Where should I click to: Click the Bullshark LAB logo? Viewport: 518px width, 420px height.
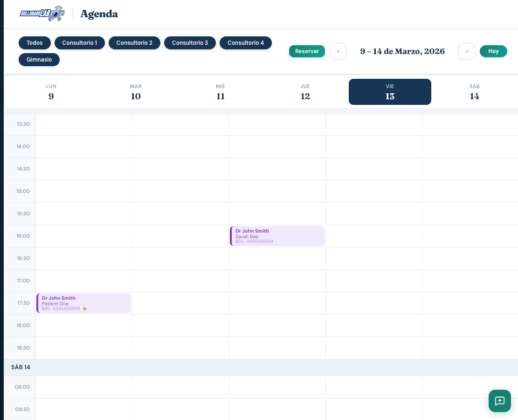click(42, 14)
